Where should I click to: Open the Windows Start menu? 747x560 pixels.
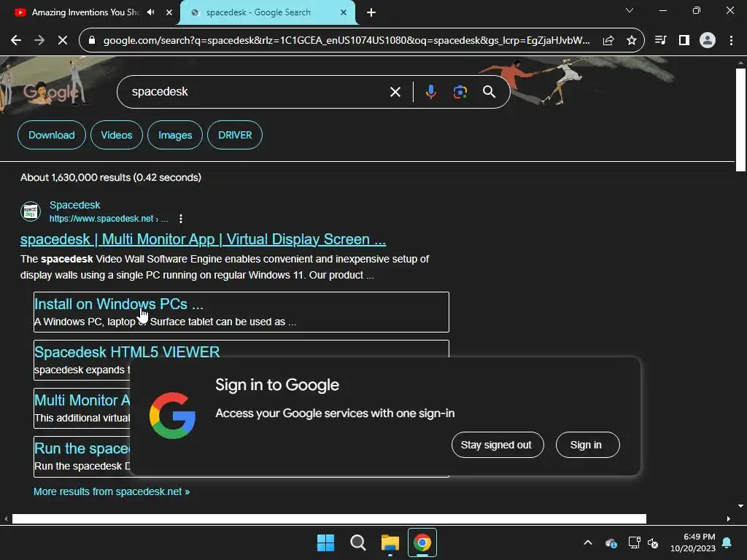pos(326,542)
